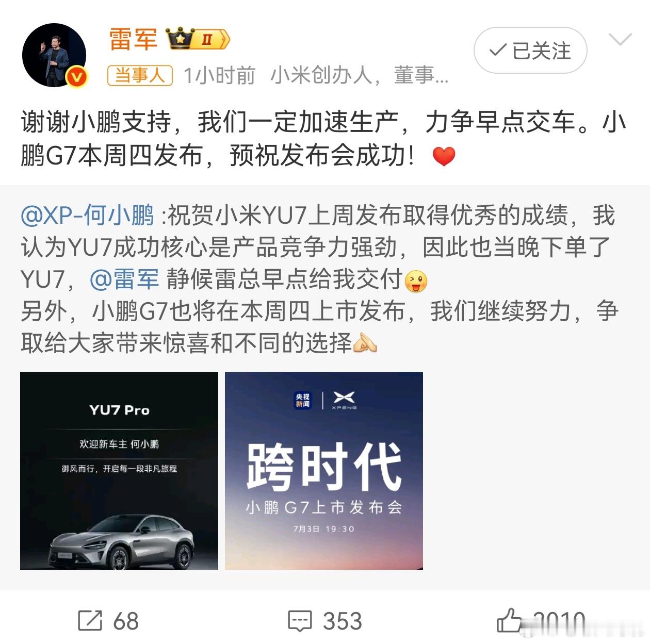650x644 pixels.
Task: Open 雷军's profile avatar
Action: pyautogui.click(x=54, y=55)
